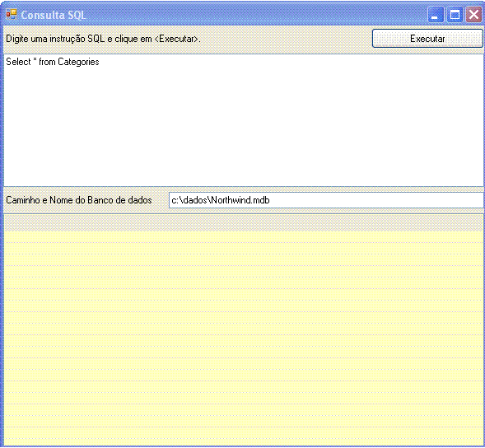Click the <Executar> text in the instruction label
485x448 pixels.
(176, 39)
